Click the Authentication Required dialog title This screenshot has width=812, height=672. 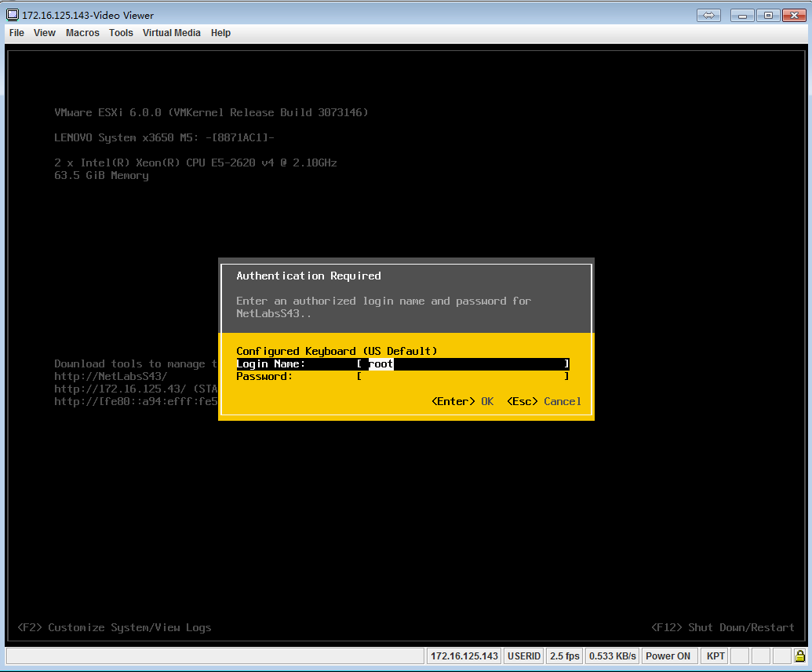(x=308, y=276)
